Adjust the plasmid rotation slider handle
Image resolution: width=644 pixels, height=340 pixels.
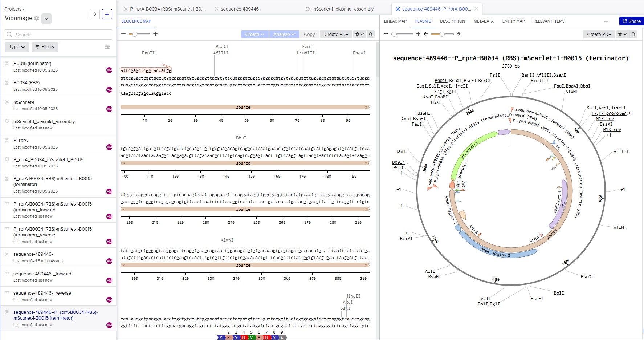coord(442,34)
